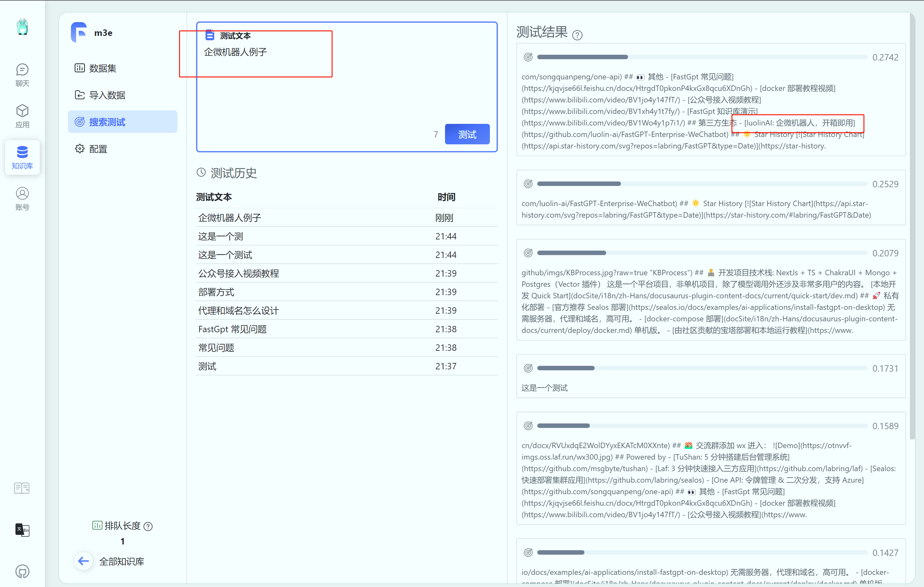Select the 知识库 sidebar icon
This screenshot has height=587, width=924.
coord(22,157)
